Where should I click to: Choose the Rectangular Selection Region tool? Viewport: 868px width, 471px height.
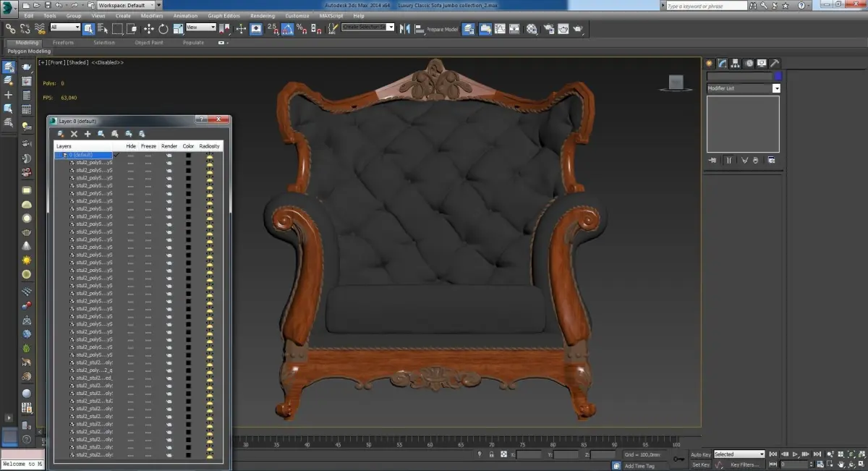116,29
